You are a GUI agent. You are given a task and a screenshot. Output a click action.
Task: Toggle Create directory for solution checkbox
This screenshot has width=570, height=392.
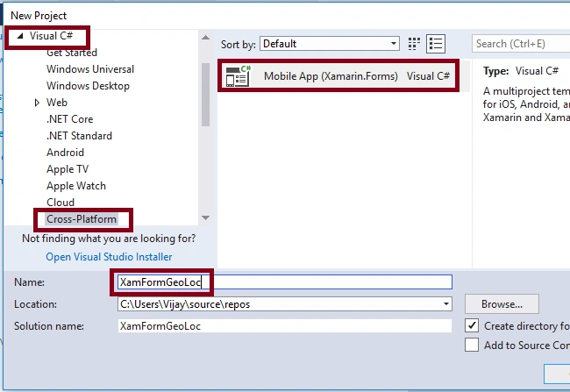tap(472, 325)
